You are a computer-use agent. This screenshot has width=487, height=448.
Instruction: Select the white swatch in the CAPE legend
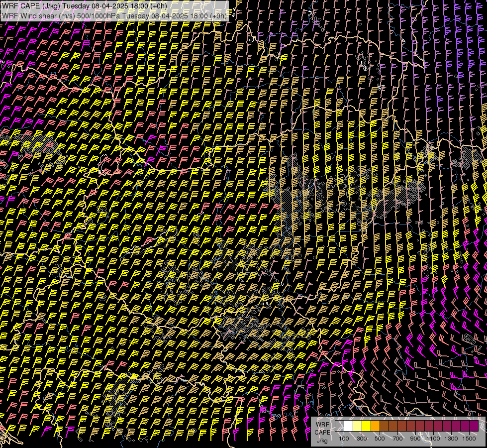click(349, 426)
